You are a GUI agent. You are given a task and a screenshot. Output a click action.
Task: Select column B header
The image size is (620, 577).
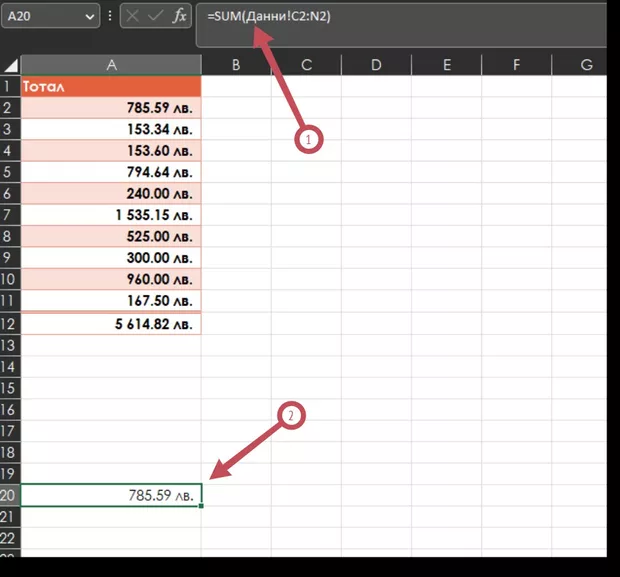pos(236,65)
